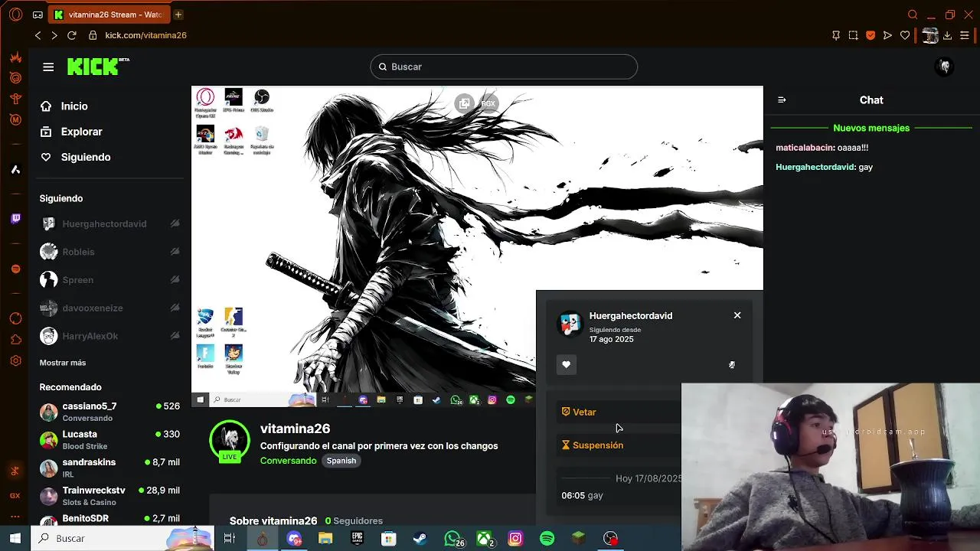Image resolution: width=980 pixels, height=551 pixels.
Task: Open Task View in taskbar
Action: [229, 539]
